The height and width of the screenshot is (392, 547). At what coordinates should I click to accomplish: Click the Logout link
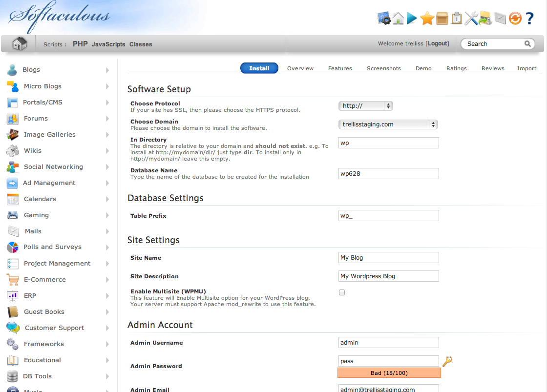(x=438, y=43)
